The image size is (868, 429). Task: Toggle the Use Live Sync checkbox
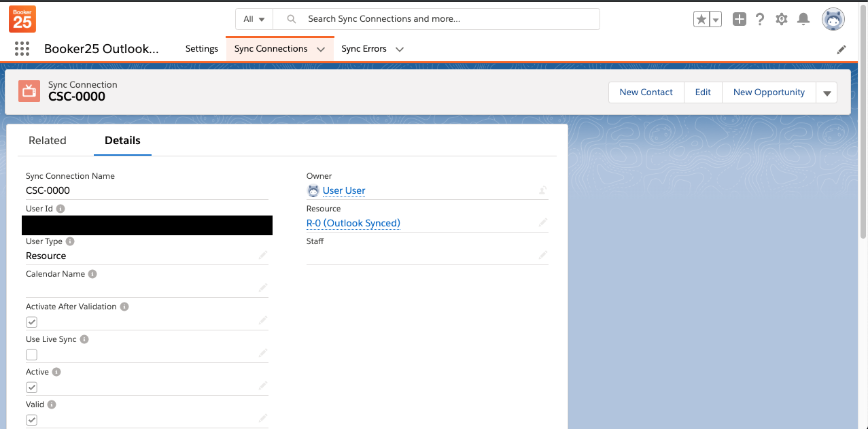coord(31,354)
